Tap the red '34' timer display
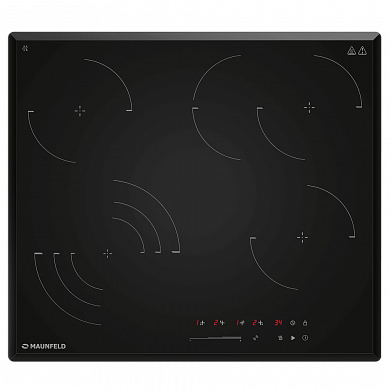The width and height of the screenshot is (390, 390). pos(278,322)
